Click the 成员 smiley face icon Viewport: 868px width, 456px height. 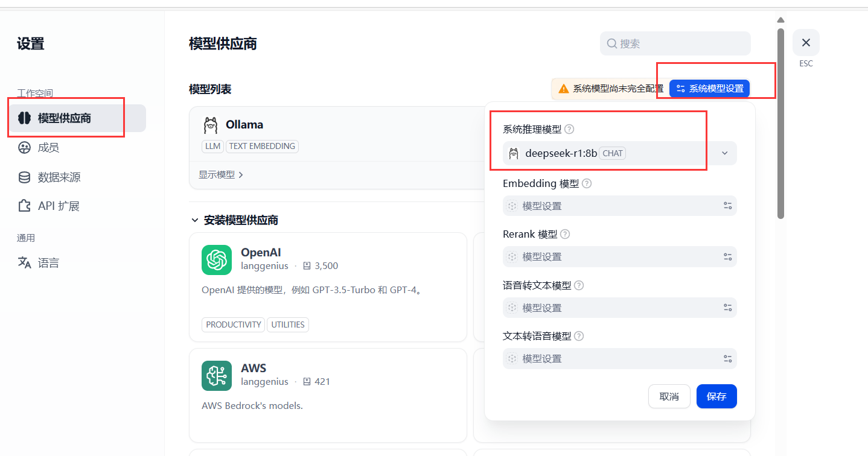[24, 148]
